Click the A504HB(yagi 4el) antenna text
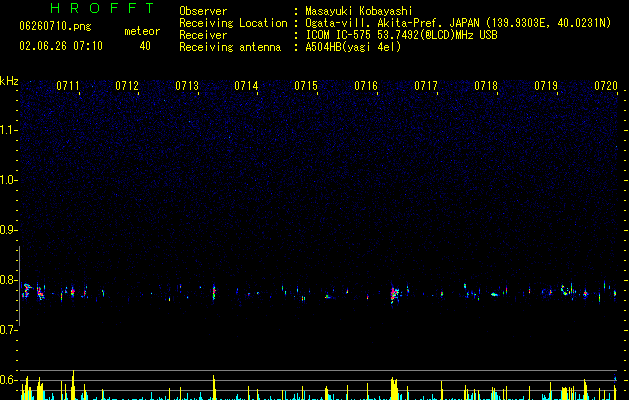 pos(353,47)
